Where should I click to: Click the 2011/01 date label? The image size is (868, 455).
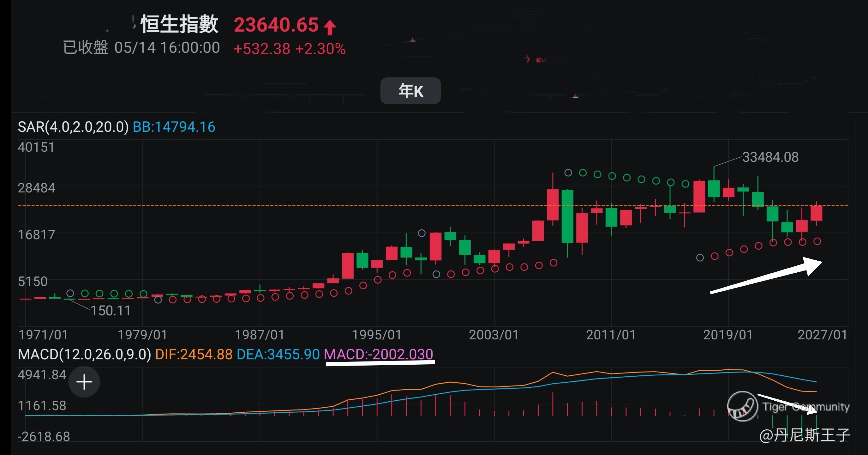pos(611,335)
